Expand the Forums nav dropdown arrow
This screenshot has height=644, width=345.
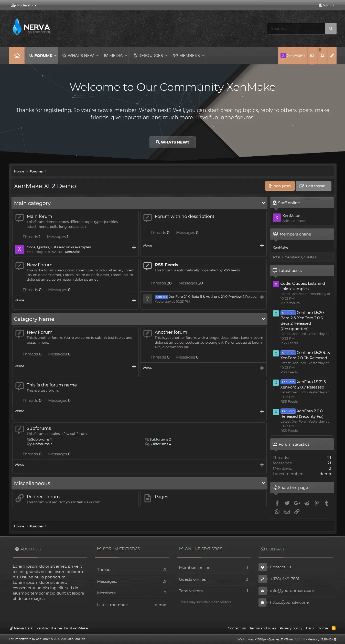55,56
